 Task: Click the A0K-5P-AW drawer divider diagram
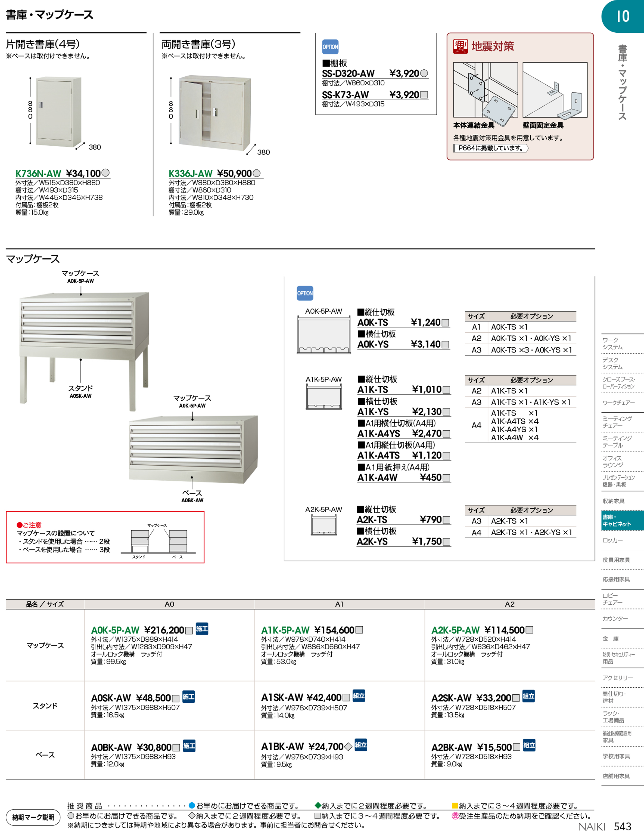[x=324, y=335]
